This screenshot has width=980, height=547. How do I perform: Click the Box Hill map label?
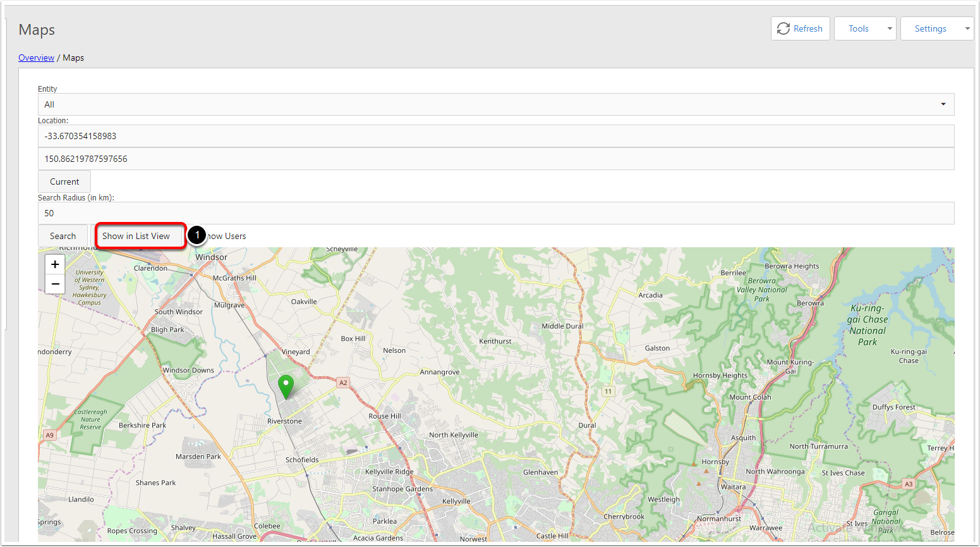click(x=353, y=338)
